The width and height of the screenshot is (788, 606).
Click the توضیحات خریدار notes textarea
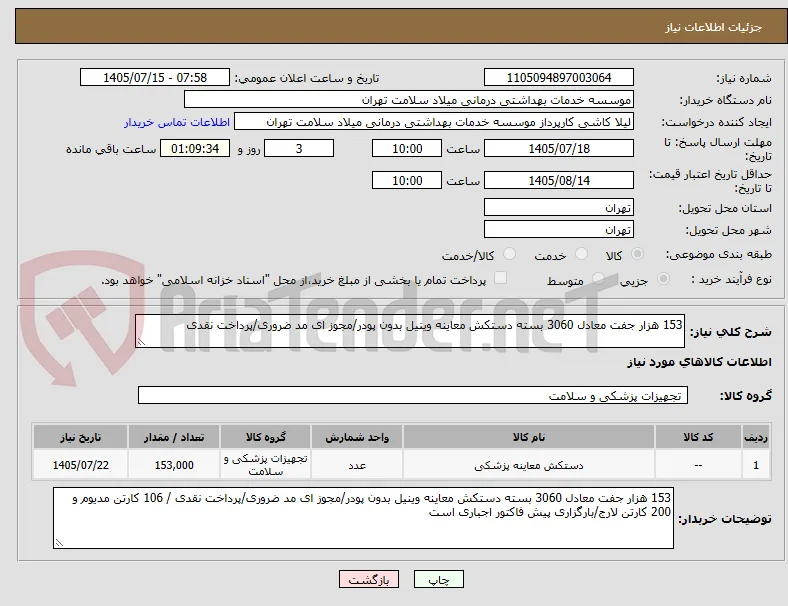363,518
